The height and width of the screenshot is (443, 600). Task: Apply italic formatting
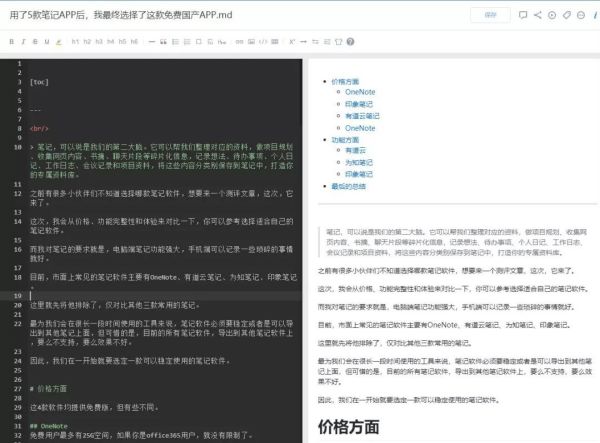[23, 42]
